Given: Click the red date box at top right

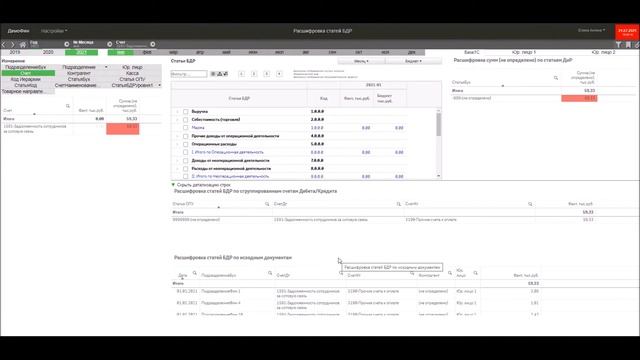Looking at the screenshot, I should tap(627, 31).
